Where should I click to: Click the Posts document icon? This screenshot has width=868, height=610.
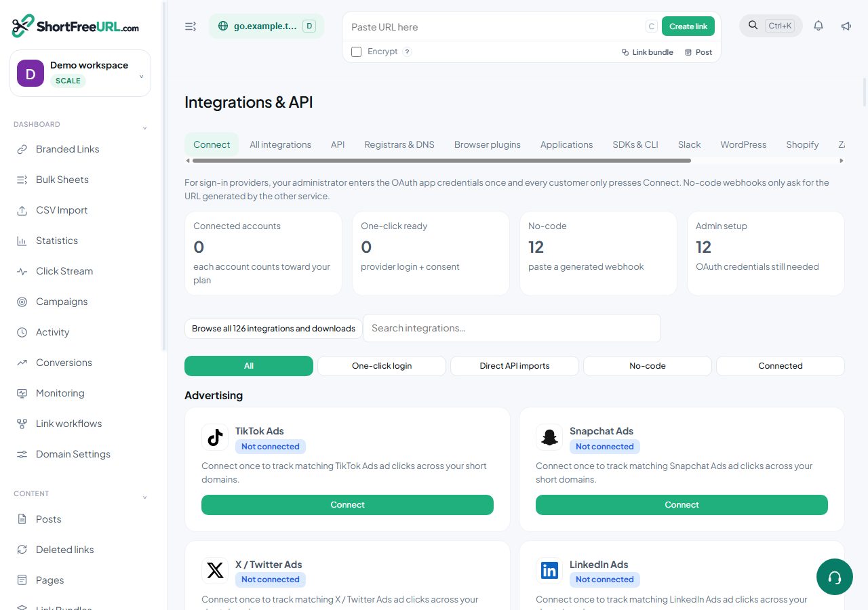click(x=22, y=519)
